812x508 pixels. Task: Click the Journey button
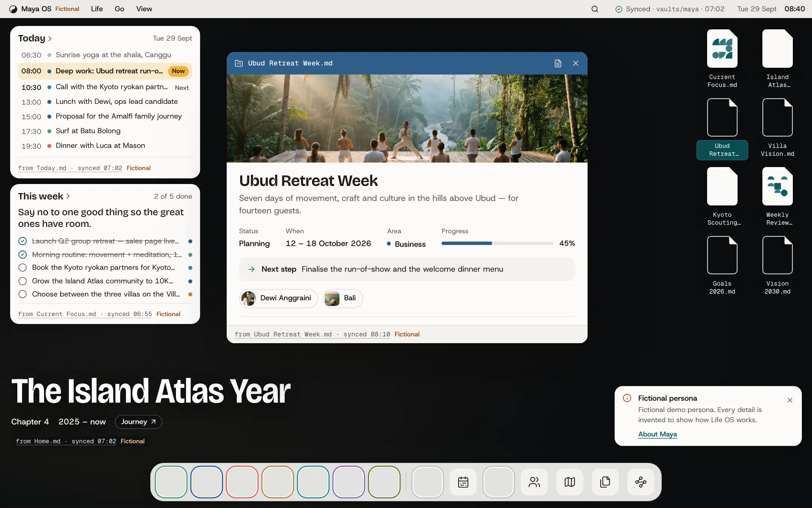(x=138, y=422)
